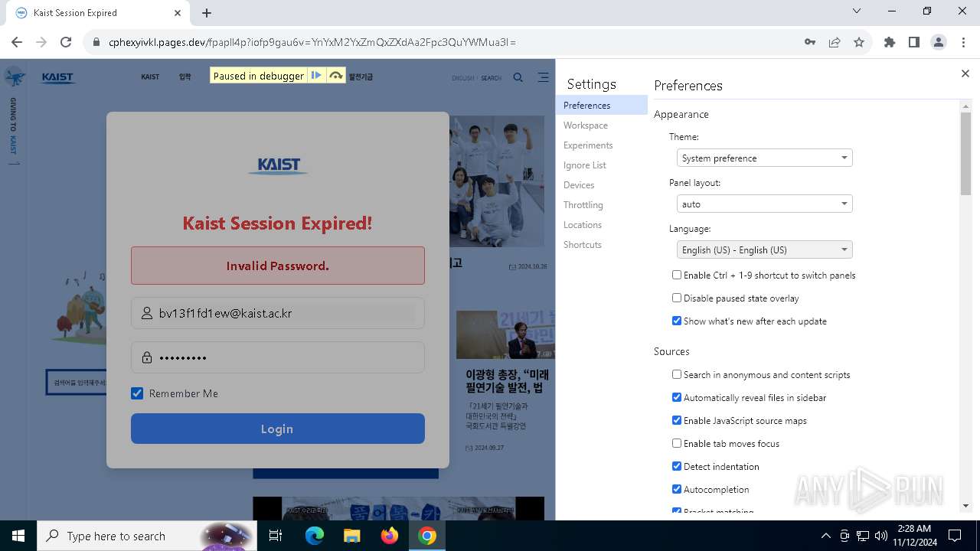Show hidden system tray icons

(x=825, y=536)
